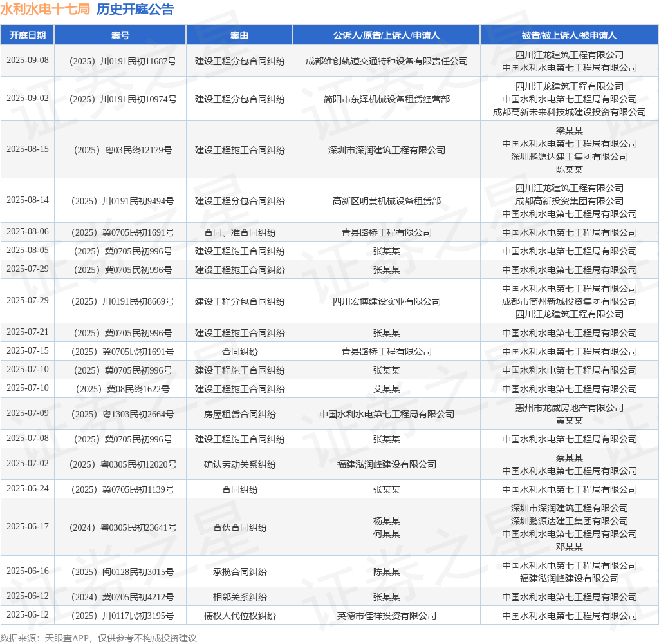Select defendant 邓某某
659x644 pixels.
click(569, 547)
